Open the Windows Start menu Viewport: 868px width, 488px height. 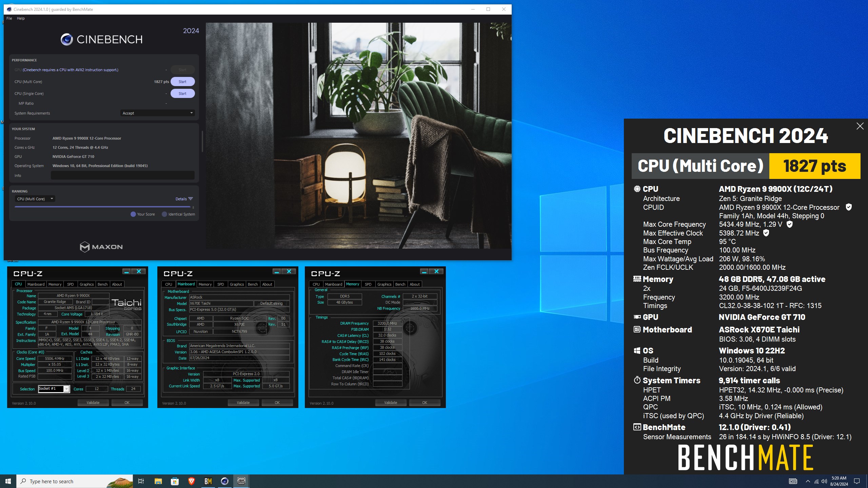point(8,481)
